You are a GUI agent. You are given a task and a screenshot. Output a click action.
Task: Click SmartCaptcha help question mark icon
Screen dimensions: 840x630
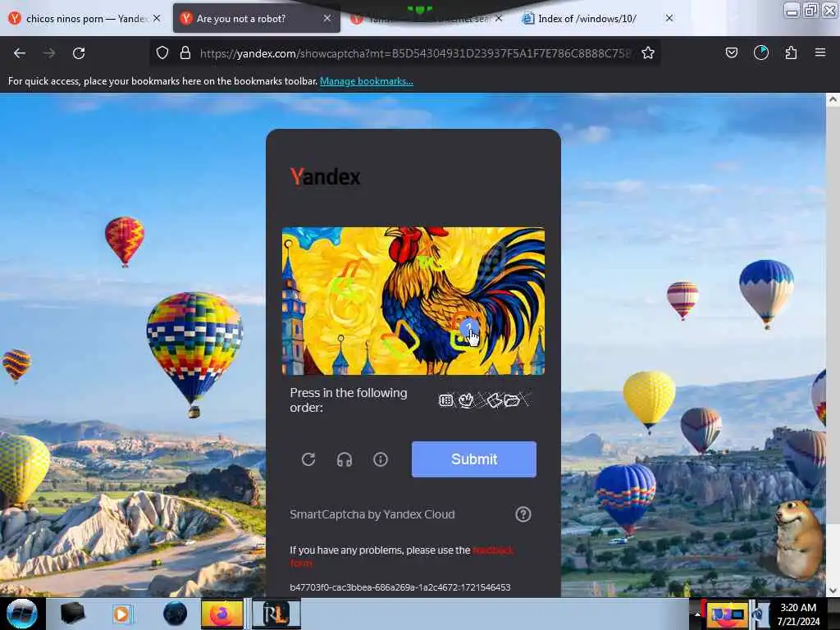pos(523,514)
